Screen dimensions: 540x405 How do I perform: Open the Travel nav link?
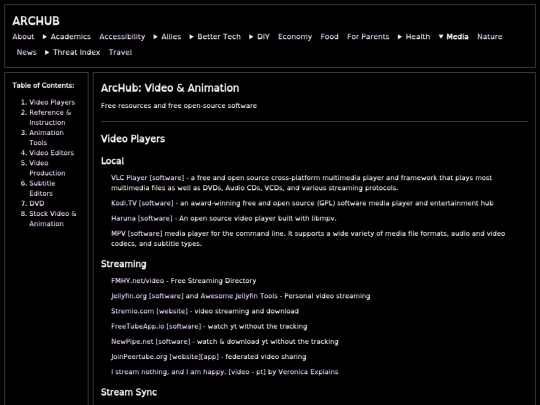pos(121,52)
